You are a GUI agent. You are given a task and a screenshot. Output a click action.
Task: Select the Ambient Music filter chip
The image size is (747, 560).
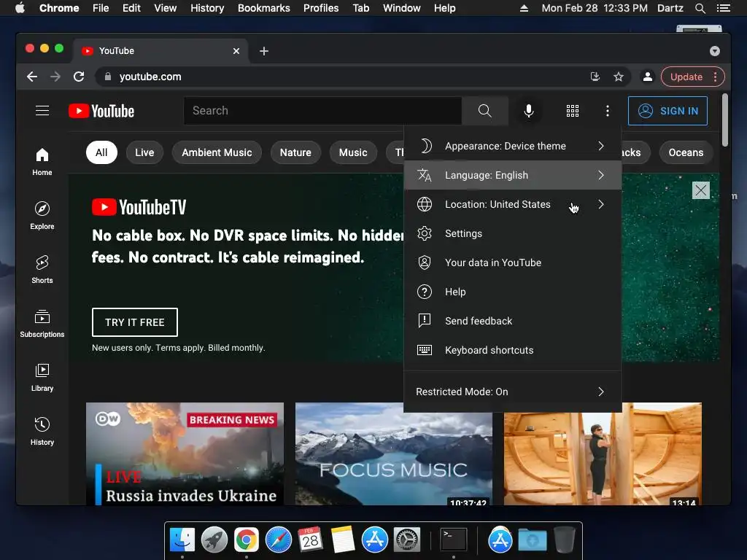217,152
